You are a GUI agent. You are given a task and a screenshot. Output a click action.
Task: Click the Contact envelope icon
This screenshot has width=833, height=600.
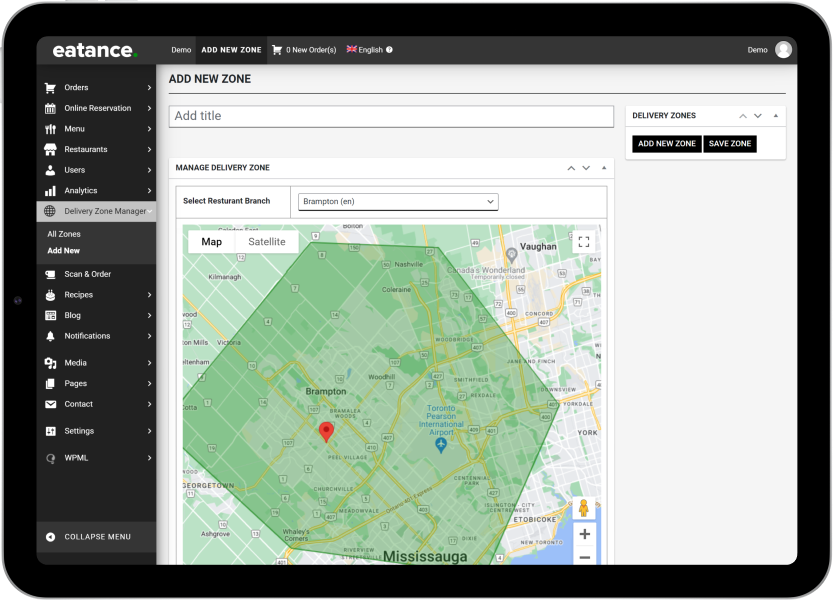coord(50,404)
